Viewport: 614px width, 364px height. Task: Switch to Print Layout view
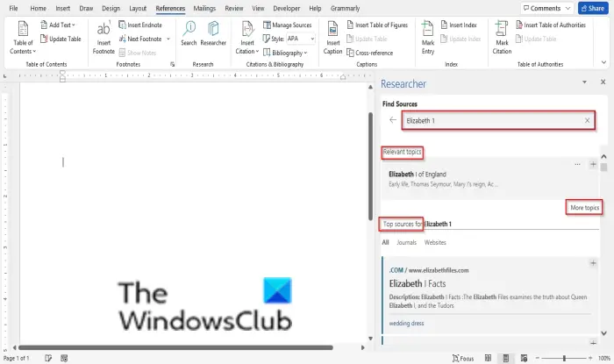pyautogui.click(x=505, y=358)
